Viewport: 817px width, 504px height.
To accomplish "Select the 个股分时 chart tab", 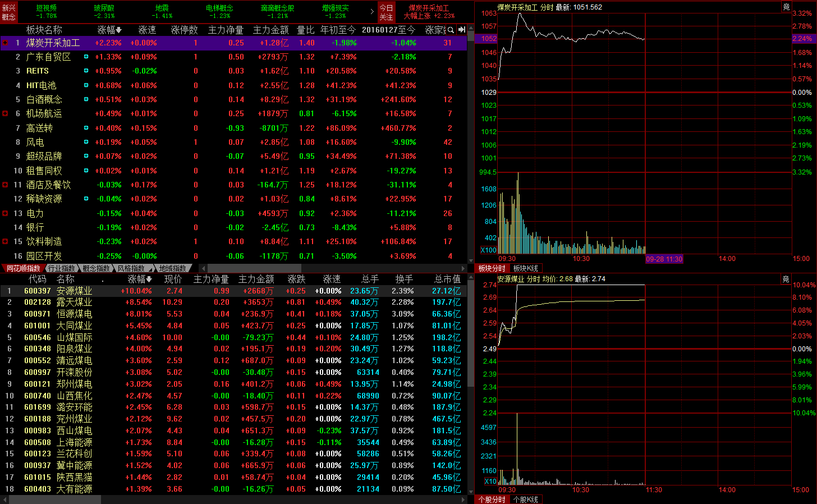I will (x=492, y=500).
